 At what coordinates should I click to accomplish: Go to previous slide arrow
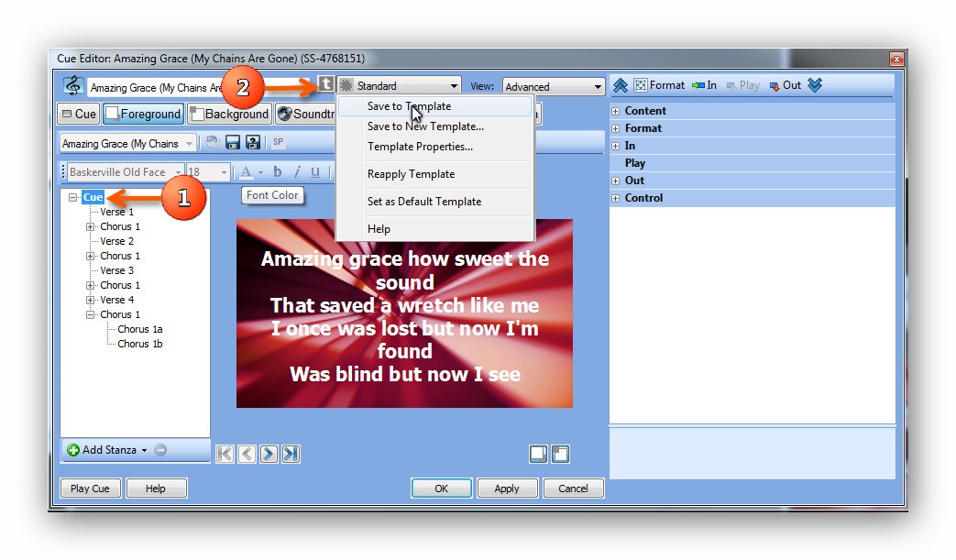(247, 454)
